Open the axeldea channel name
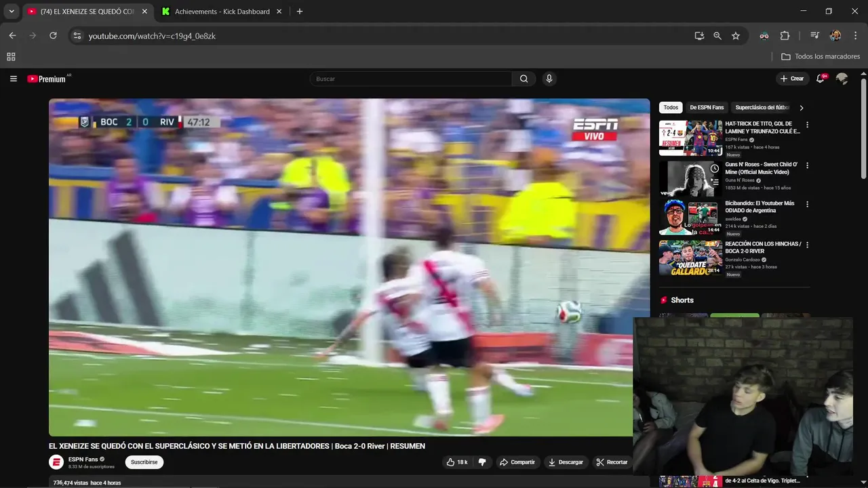 pos(733,220)
